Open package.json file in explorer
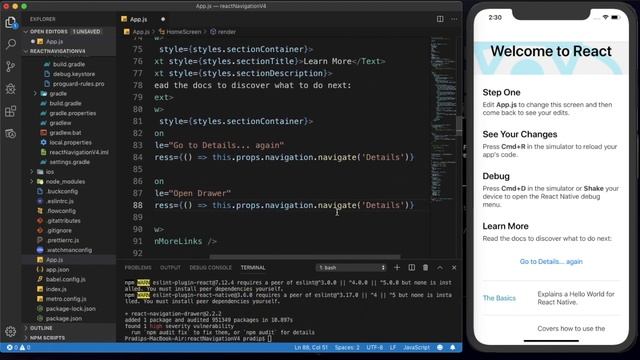 (64, 319)
